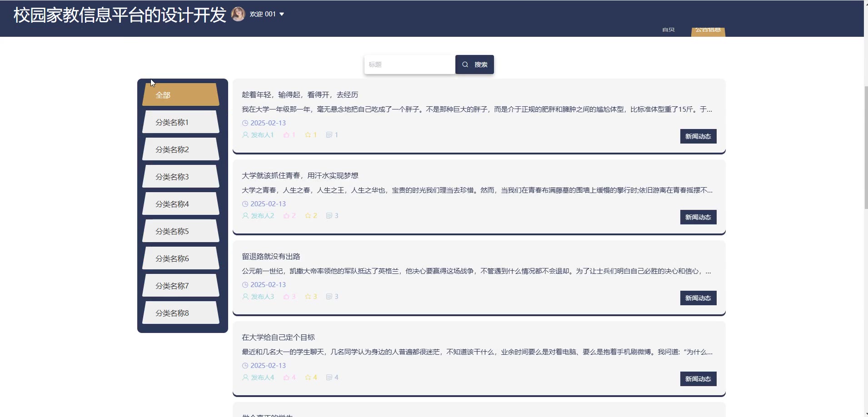Click user icon beside 发布人3
868x417 pixels.
tap(245, 297)
